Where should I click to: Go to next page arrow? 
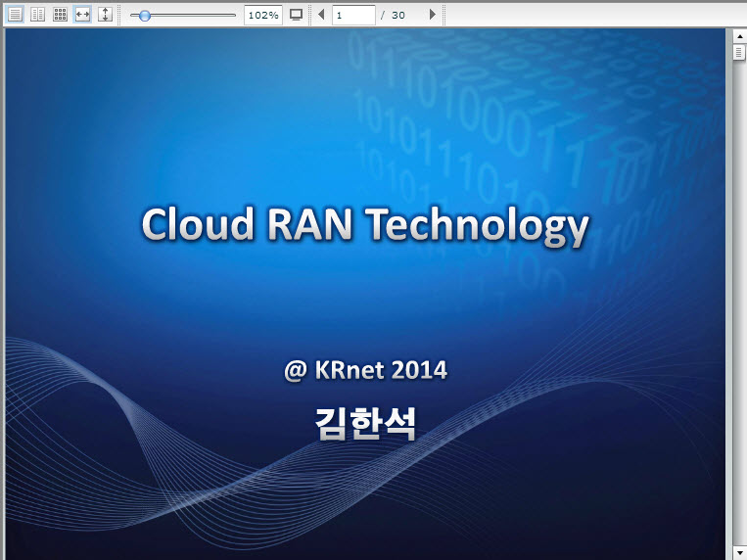432,15
